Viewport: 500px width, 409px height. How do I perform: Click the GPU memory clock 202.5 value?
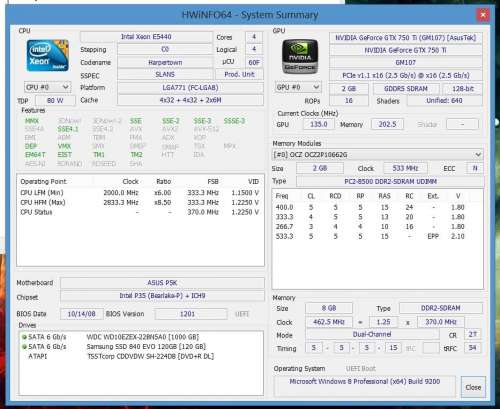pos(387,124)
